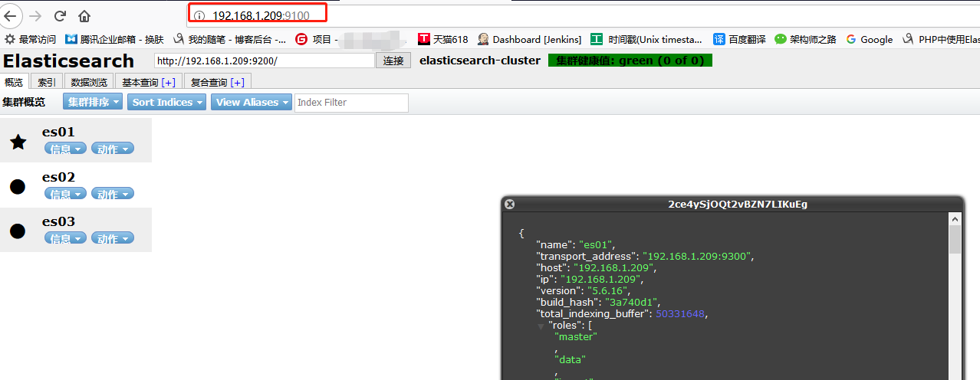The width and height of the screenshot is (980, 380).
Task: Show site info via the address bar icon
Action: coord(199,15)
